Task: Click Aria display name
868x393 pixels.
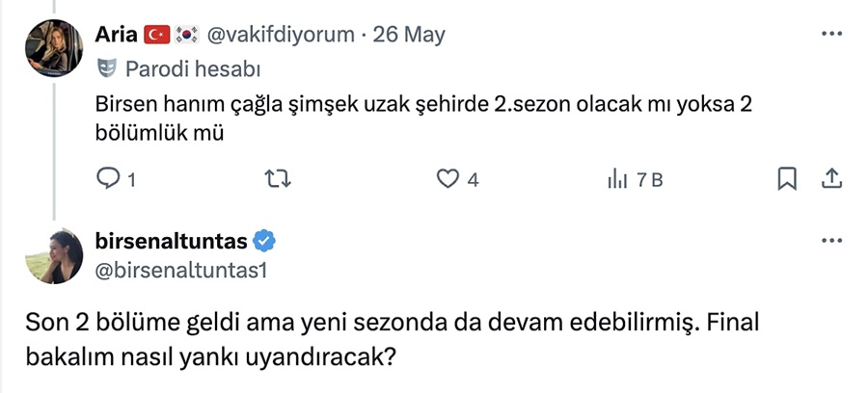Action: pos(116,35)
